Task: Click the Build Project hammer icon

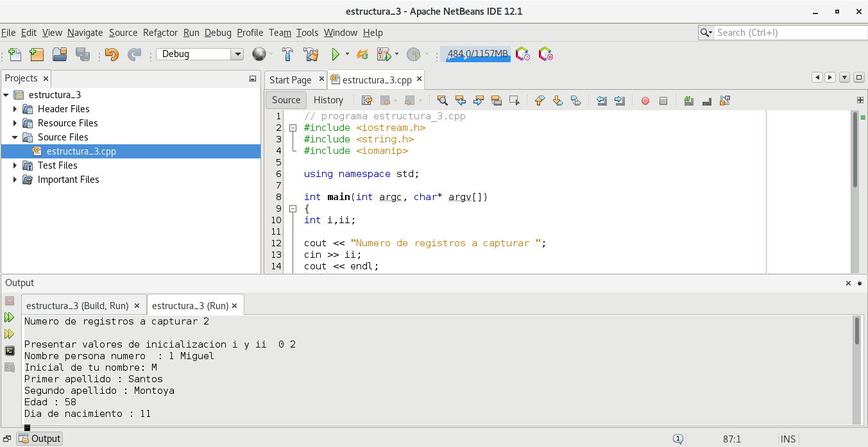Action: [289, 55]
